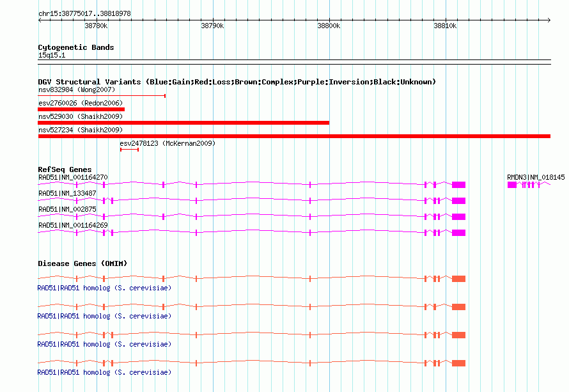569x392 pixels.
Task: Click the long red nsv527234 bar
Action: click(x=294, y=136)
